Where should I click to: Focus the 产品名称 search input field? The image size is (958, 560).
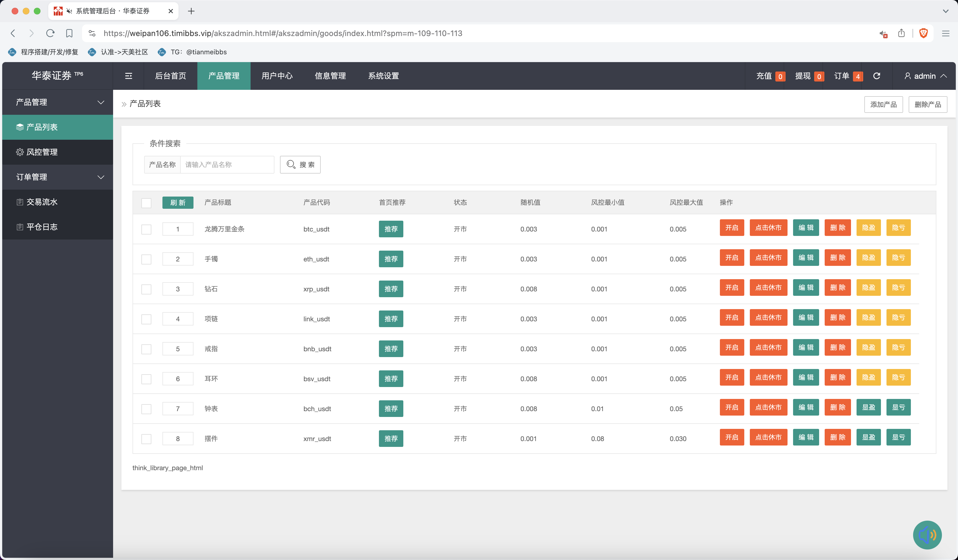tap(227, 165)
